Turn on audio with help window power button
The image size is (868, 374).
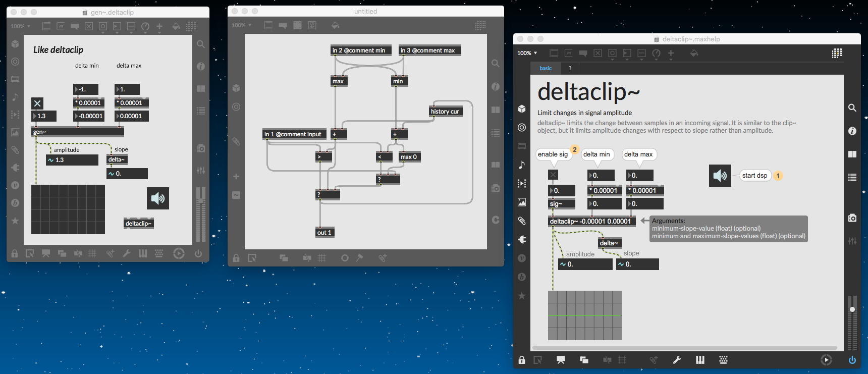pyautogui.click(x=852, y=360)
